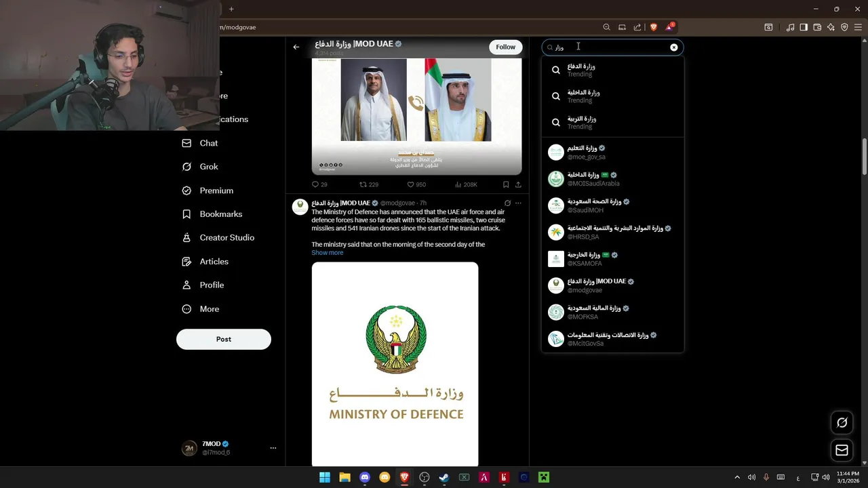This screenshot has height=488, width=868.
Task: Open Articles in the sidebar
Action: point(205,262)
